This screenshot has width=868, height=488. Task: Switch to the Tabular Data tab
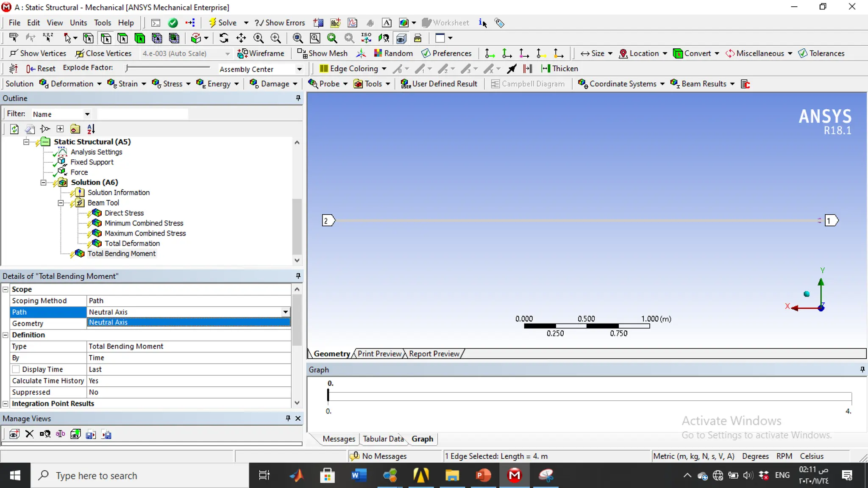click(383, 439)
